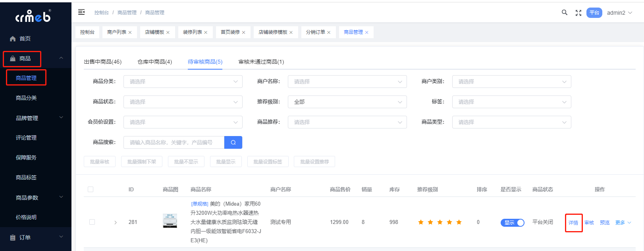Click 详情 link for product 281
The height and width of the screenshot is (251, 644).
click(x=573, y=223)
